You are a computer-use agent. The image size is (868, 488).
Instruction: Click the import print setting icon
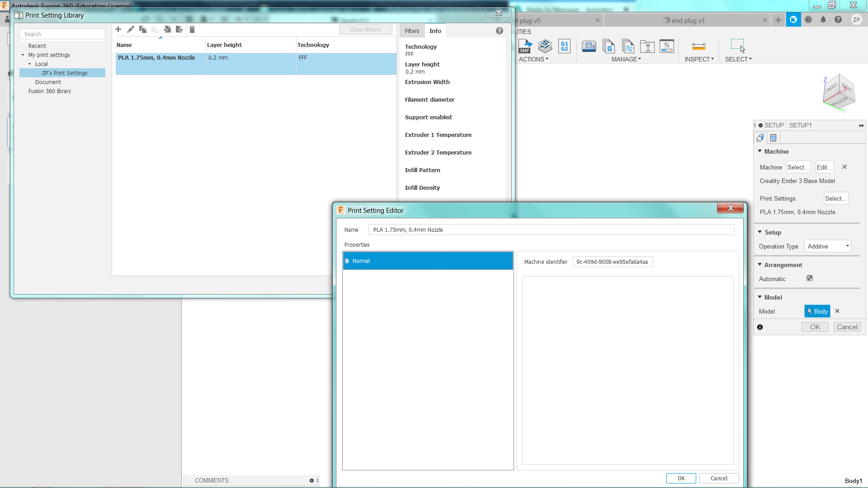coord(167,29)
